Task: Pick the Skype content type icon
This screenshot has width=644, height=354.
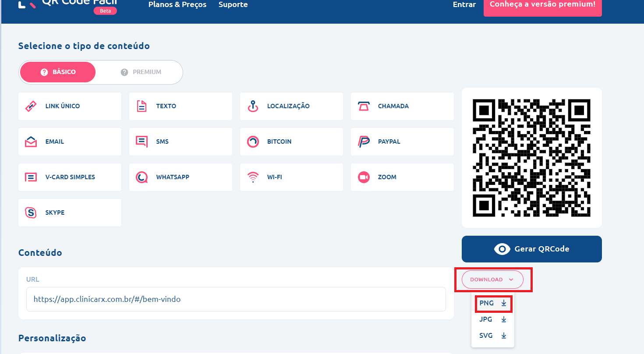Action: (31, 212)
